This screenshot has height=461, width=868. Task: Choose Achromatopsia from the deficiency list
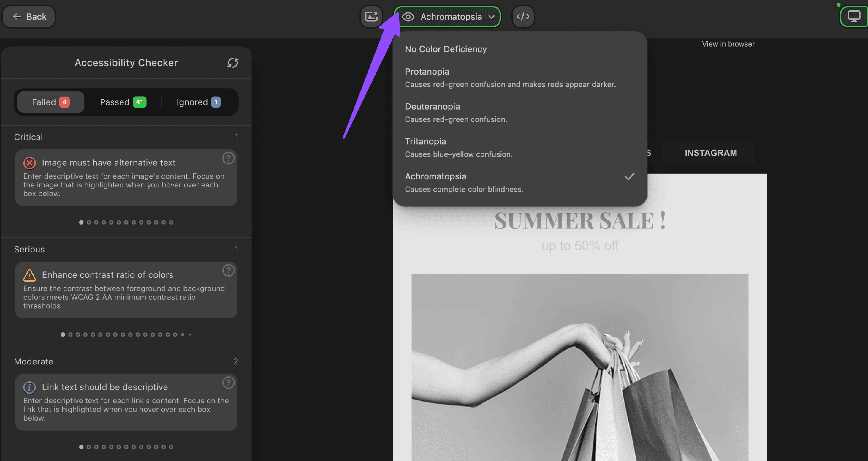[x=436, y=176]
